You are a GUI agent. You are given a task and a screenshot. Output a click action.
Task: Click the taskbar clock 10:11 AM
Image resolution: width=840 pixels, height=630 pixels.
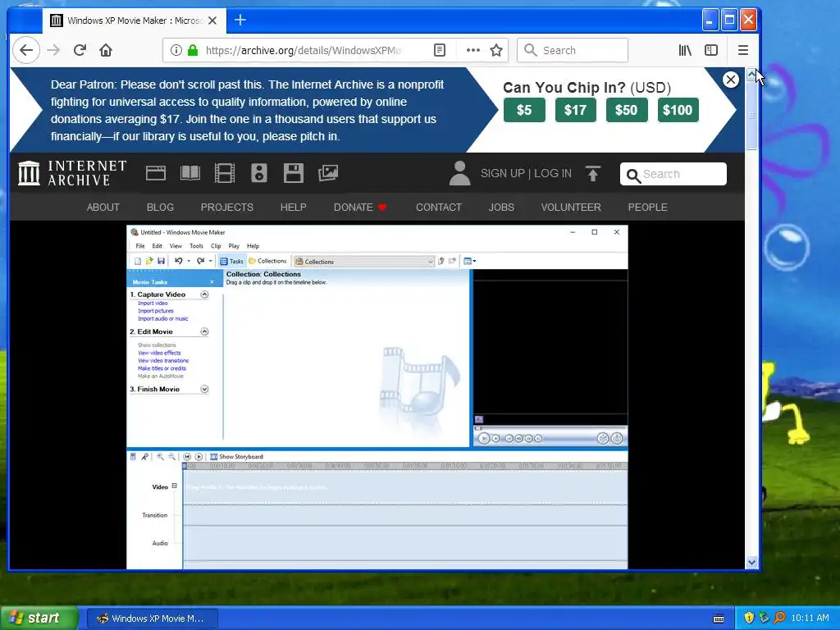tap(810, 619)
